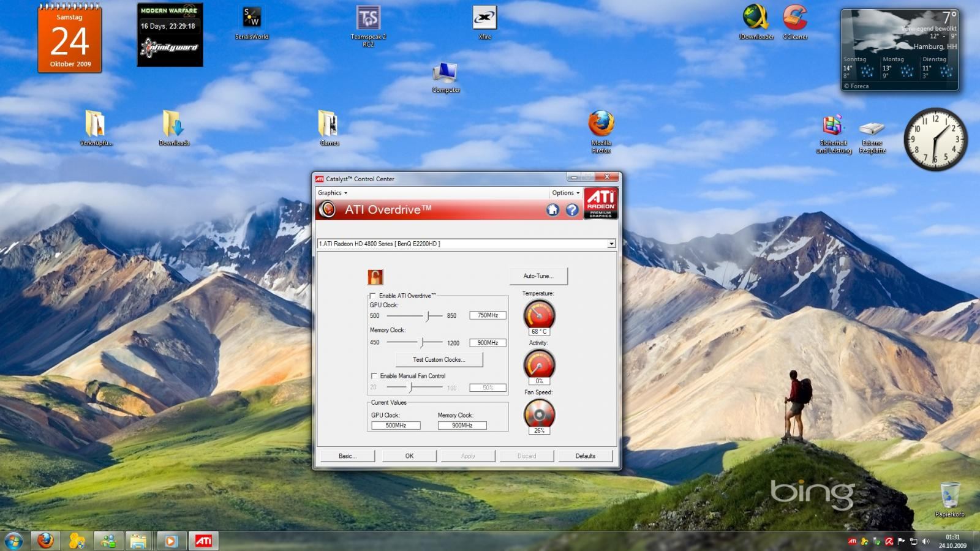This screenshot has width=980, height=551.
Task: Open JDownloader desktop shortcut
Action: pyautogui.click(x=756, y=23)
